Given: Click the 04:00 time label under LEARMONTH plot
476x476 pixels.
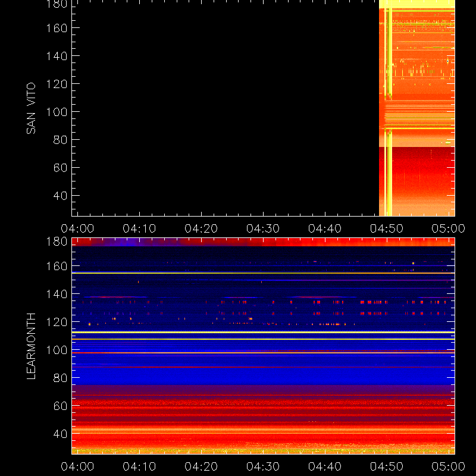Looking at the screenshot, I should point(77,466).
